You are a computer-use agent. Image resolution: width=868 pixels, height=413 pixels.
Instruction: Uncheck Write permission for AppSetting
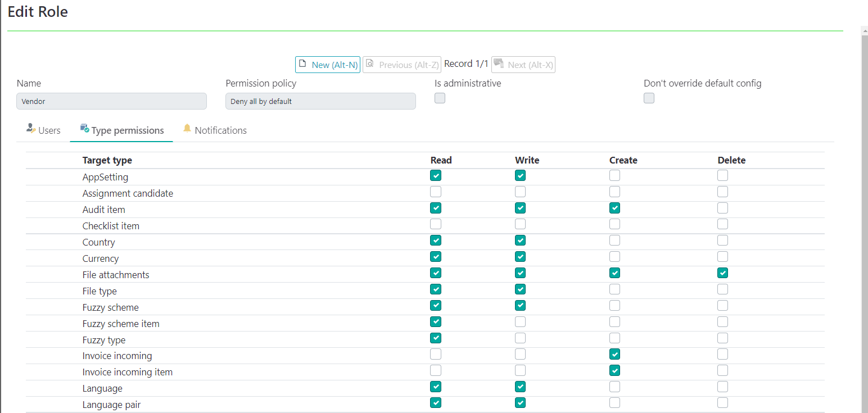521,175
